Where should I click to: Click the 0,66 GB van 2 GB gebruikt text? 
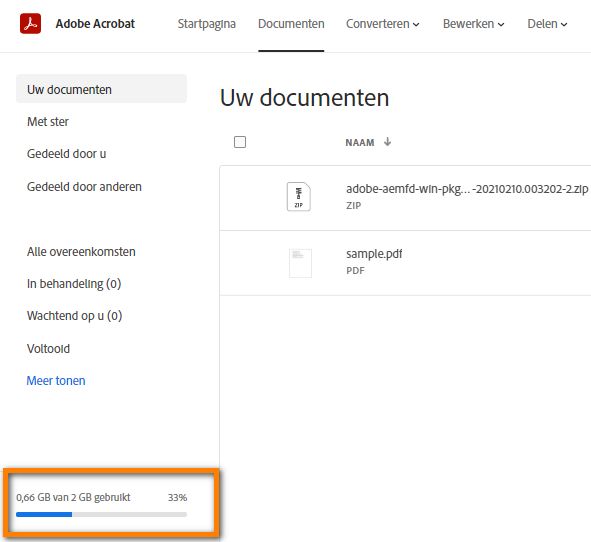[x=73, y=498]
